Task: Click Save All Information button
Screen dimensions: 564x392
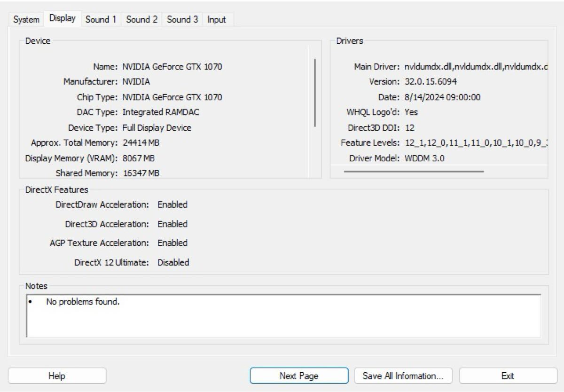Action: pyautogui.click(x=403, y=376)
